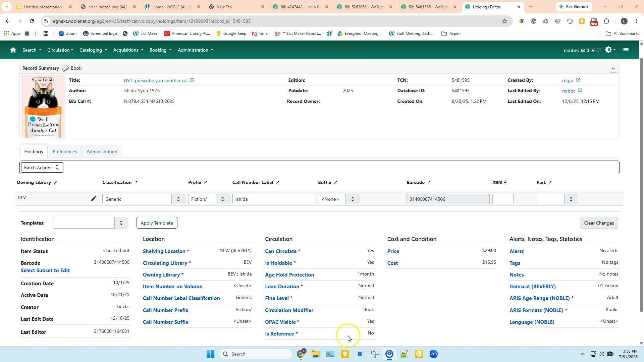Screen dimensions: 644x362
Task: Expand the Barcode column arrow icon
Action: pos(429,183)
